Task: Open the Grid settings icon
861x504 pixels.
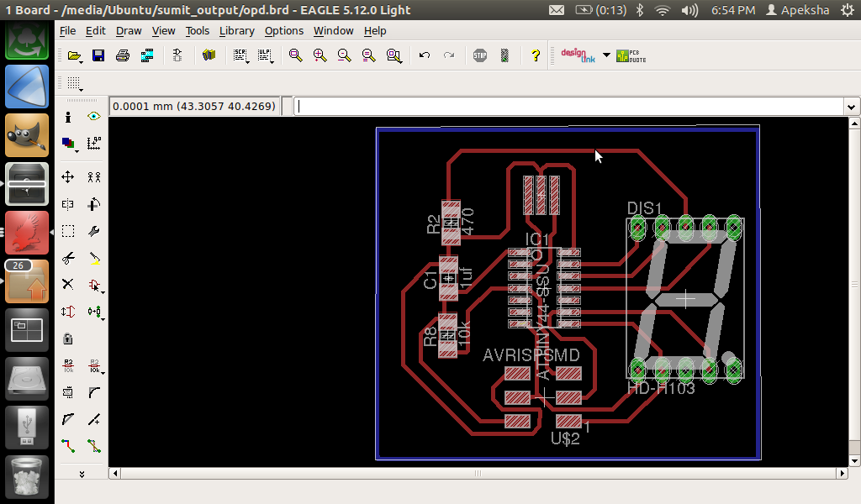Action: click(74, 83)
